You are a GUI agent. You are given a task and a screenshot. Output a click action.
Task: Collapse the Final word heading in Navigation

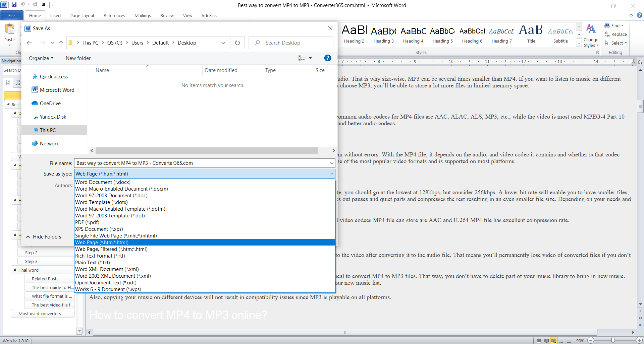(x=15, y=270)
